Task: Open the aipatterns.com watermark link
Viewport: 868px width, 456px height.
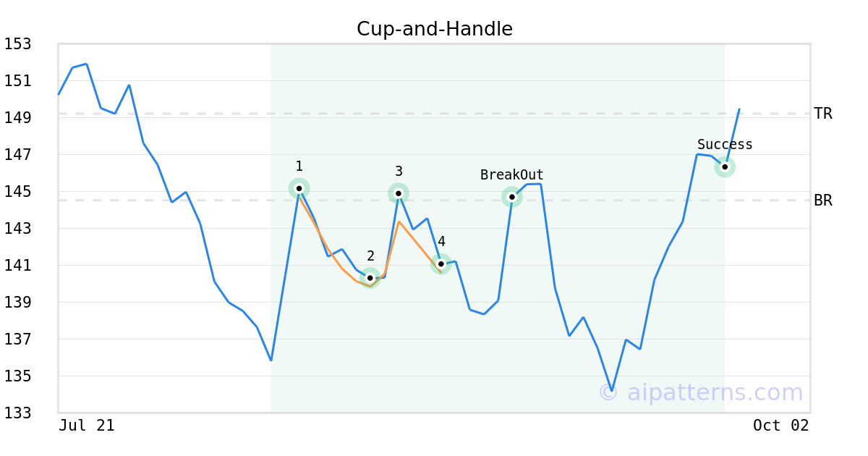Action: [x=701, y=393]
